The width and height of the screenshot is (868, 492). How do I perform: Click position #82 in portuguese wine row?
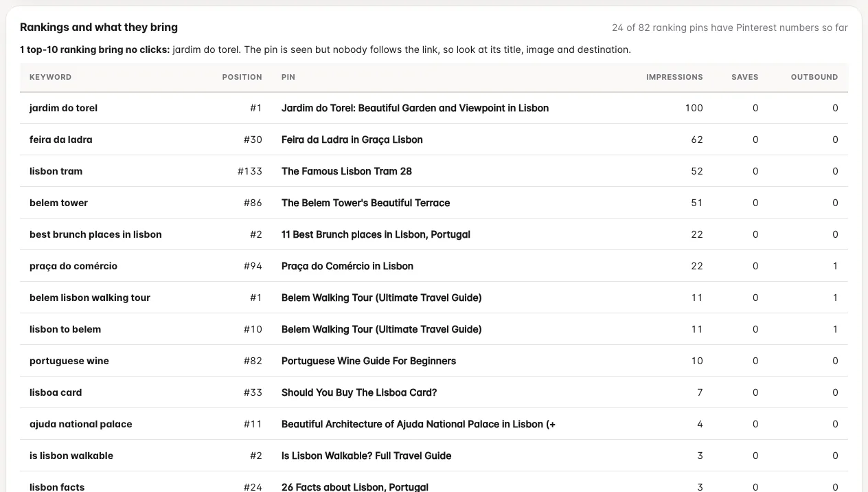click(x=253, y=361)
